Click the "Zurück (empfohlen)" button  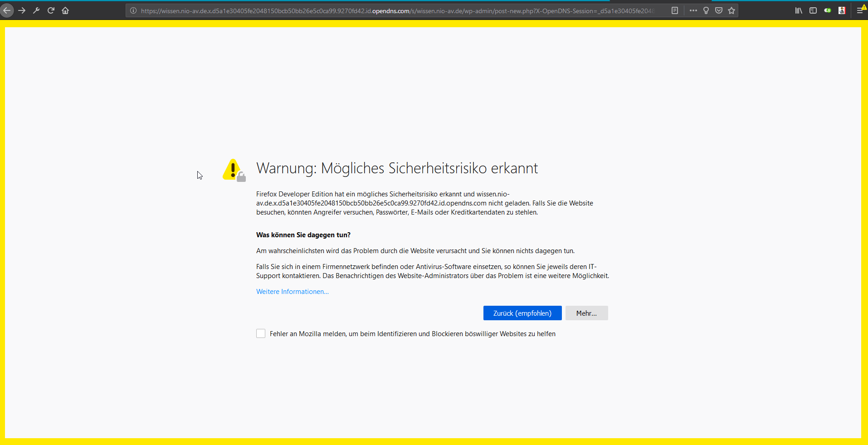pos(522,313)
